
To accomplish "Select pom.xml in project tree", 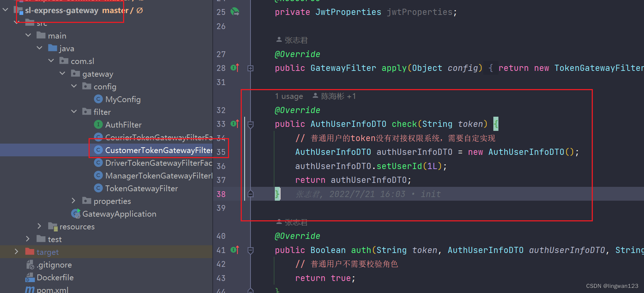I will pos(52,290).
